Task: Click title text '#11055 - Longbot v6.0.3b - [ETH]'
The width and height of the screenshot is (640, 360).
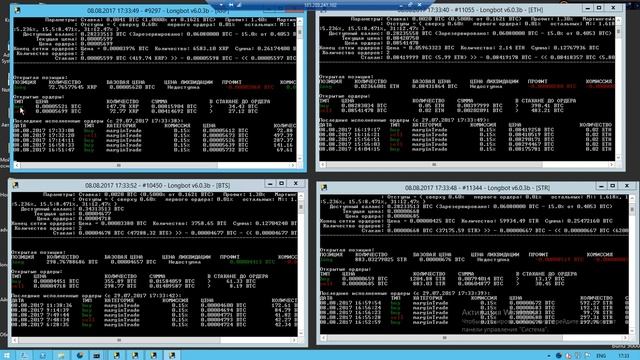Action: (496, 10)
